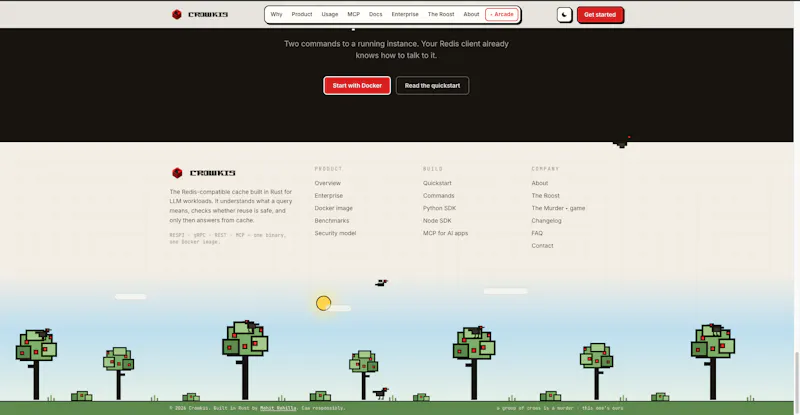Click the Crowkis logo in the top navigation

pyautogui.click(x=200, y=14)
